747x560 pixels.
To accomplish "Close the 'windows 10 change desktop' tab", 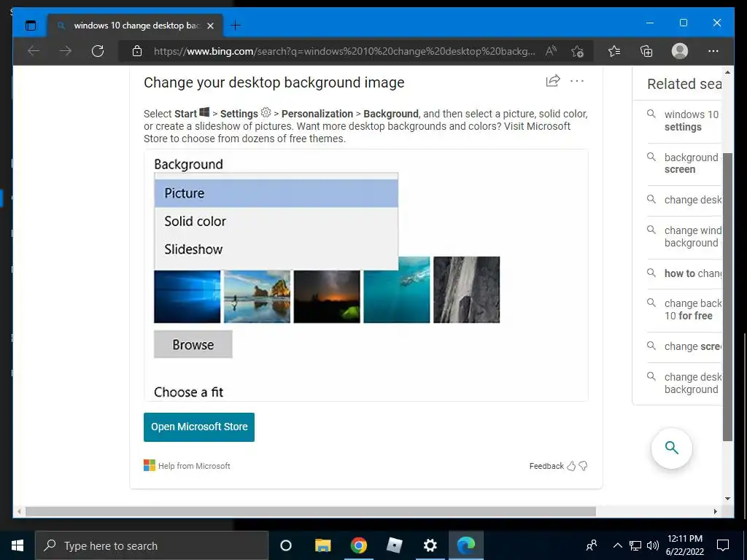I will (x=211, y=26).
